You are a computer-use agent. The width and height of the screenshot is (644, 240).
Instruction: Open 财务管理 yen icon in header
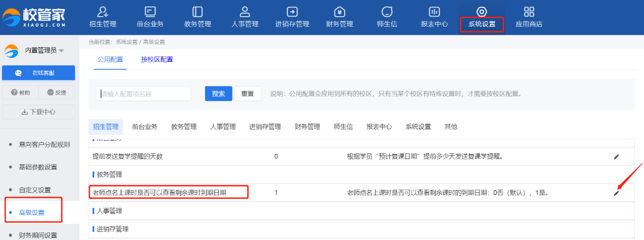(340, 12)
